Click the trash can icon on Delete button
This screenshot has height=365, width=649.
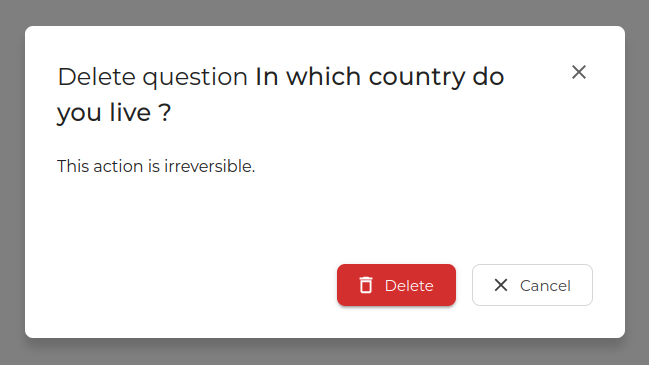365,285
